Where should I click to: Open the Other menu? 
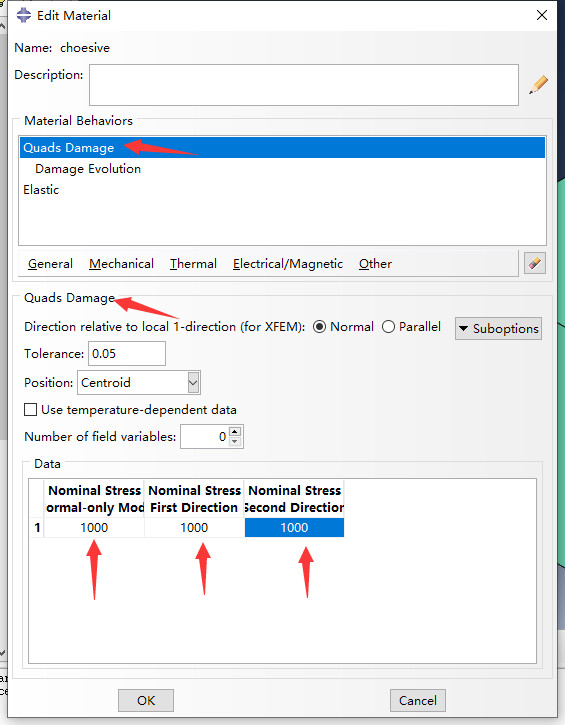point(375,264)
